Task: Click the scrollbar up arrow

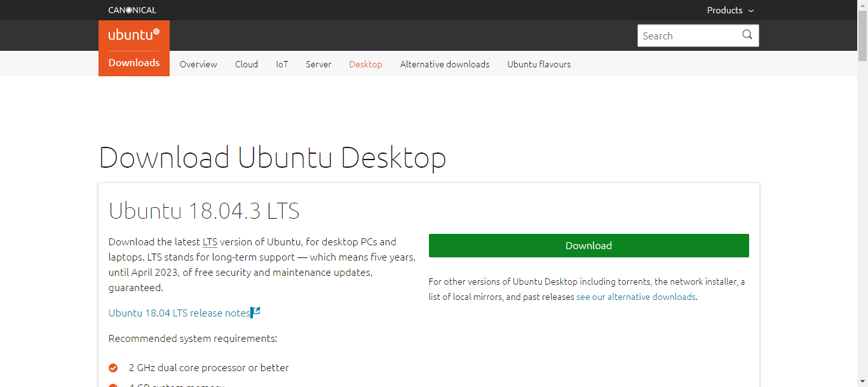Action: pyautogui.click(x=862, y=5)
